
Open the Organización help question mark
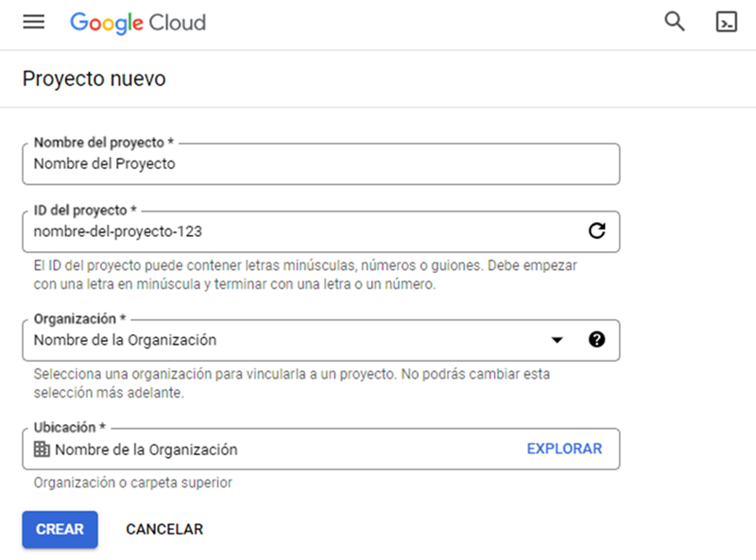click(x=596, y=340)
